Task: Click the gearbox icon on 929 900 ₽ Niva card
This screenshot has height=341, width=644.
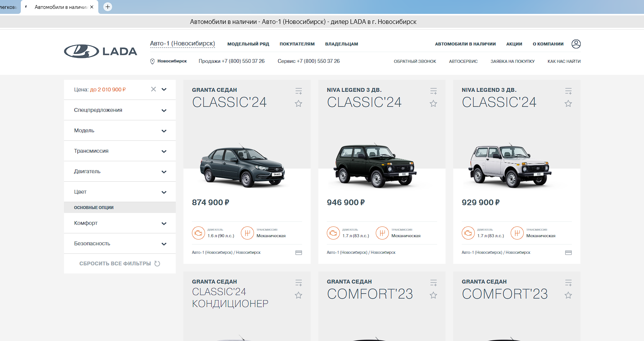Action: tap(517, 233)
